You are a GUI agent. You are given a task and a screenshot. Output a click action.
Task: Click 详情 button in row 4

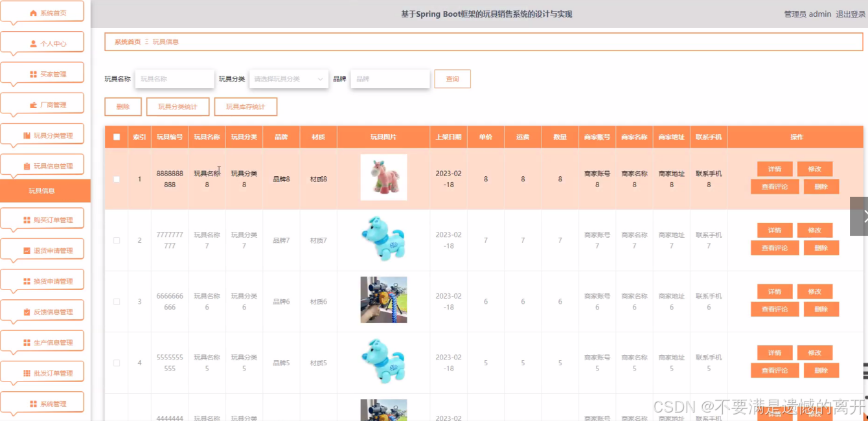click(775, 352)
